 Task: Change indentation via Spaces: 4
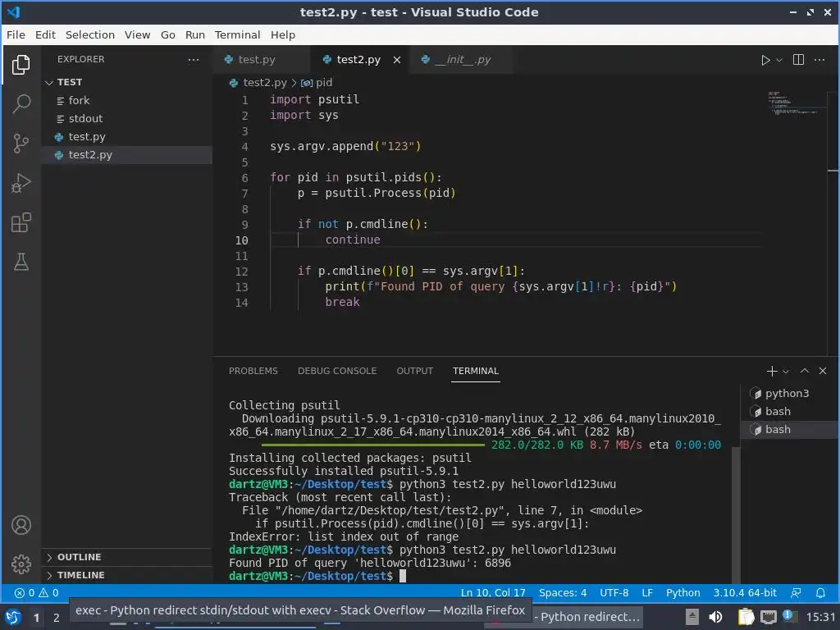(563, 592)
